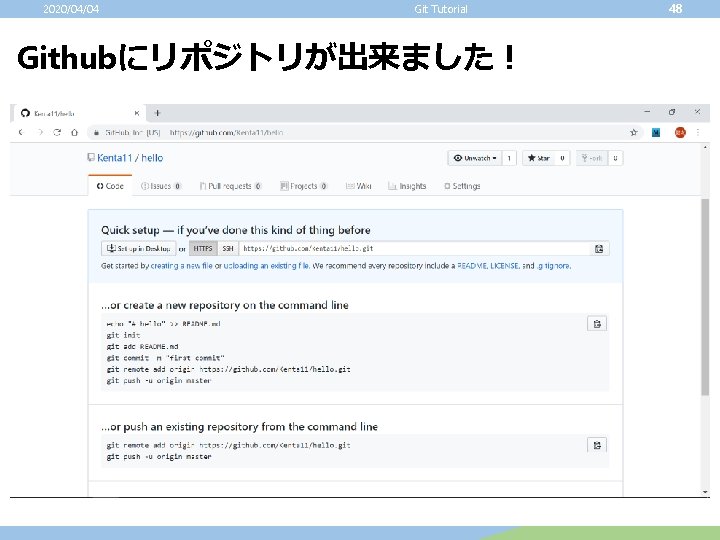The height and width of the screenshot is (540, 720).
Task: Click the Kenta11 owner link
Action: coord(114,158)
